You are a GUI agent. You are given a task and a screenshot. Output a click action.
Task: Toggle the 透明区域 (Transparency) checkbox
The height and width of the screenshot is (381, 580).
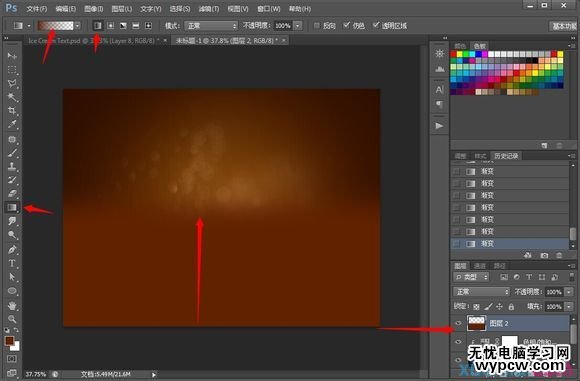click(376, 25)
